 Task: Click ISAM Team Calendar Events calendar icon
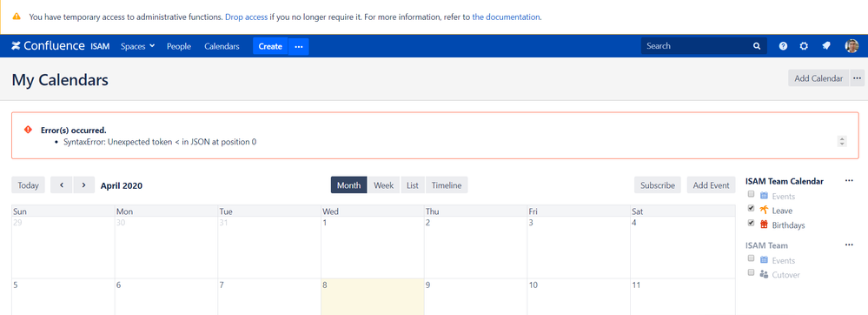point(764,196)
